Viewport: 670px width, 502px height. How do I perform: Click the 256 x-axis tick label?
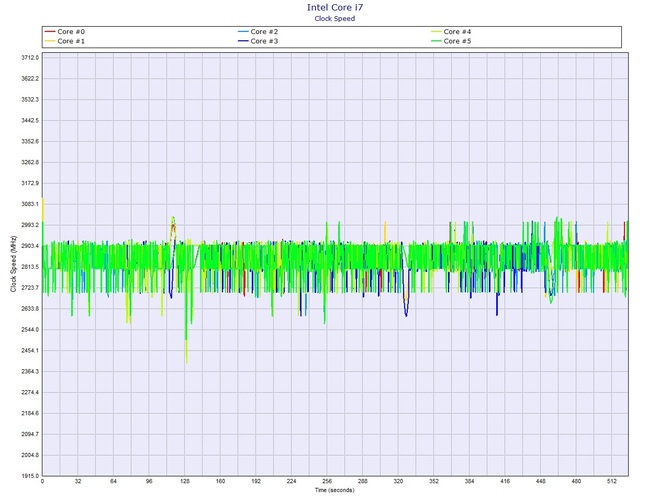(x=327, y=481)
